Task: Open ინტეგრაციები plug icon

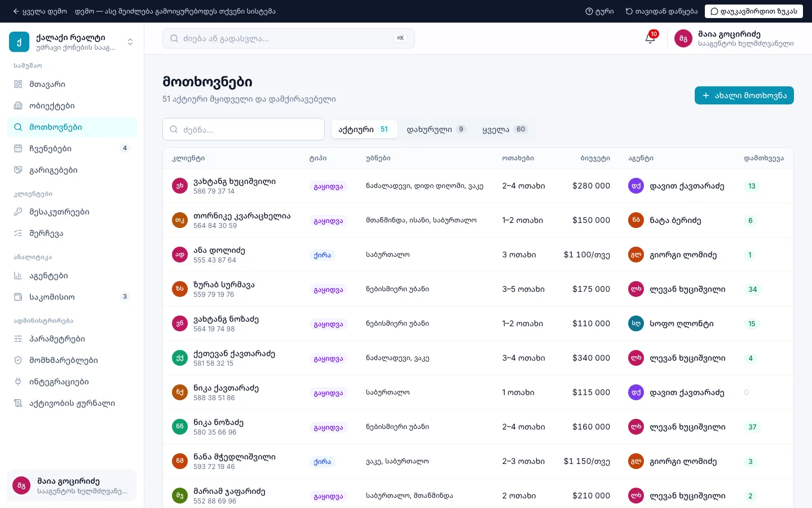Action: [18, 382]
